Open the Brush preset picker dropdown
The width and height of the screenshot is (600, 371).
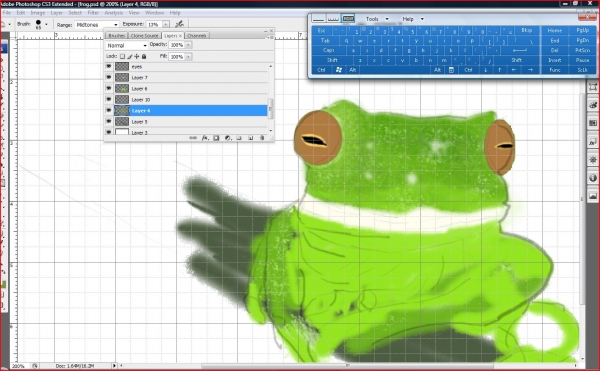point(46,24)
